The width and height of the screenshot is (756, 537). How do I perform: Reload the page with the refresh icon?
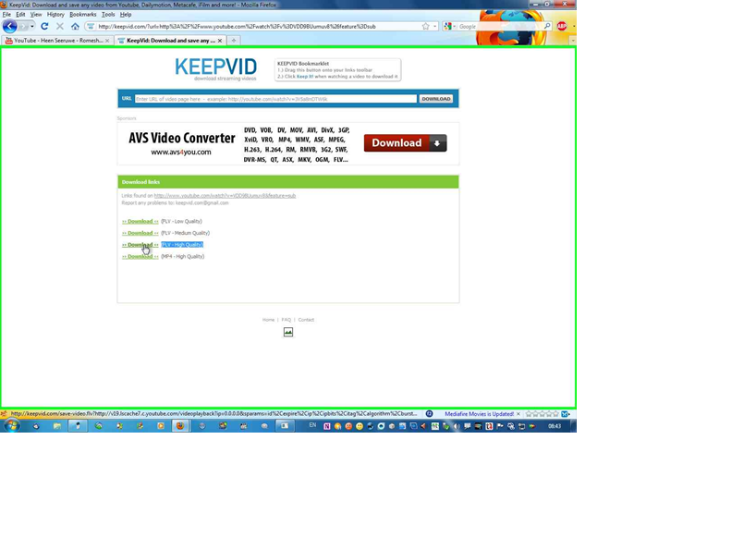tap(43, 27)
